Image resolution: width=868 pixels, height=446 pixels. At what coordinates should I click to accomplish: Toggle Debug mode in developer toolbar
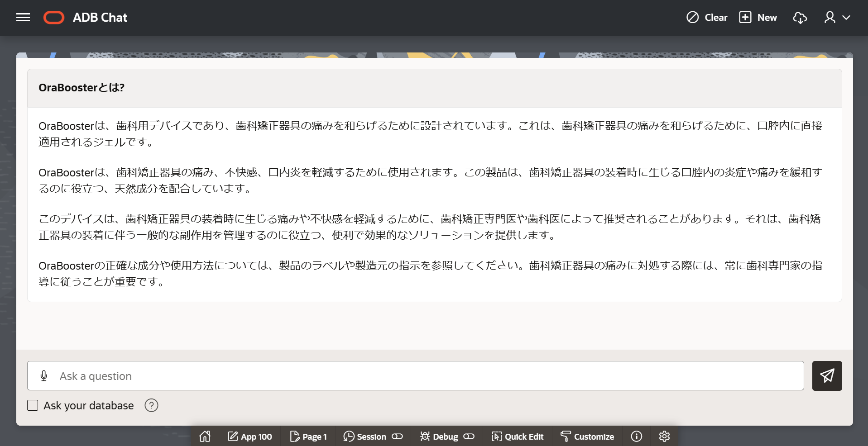tap(447, 437)
